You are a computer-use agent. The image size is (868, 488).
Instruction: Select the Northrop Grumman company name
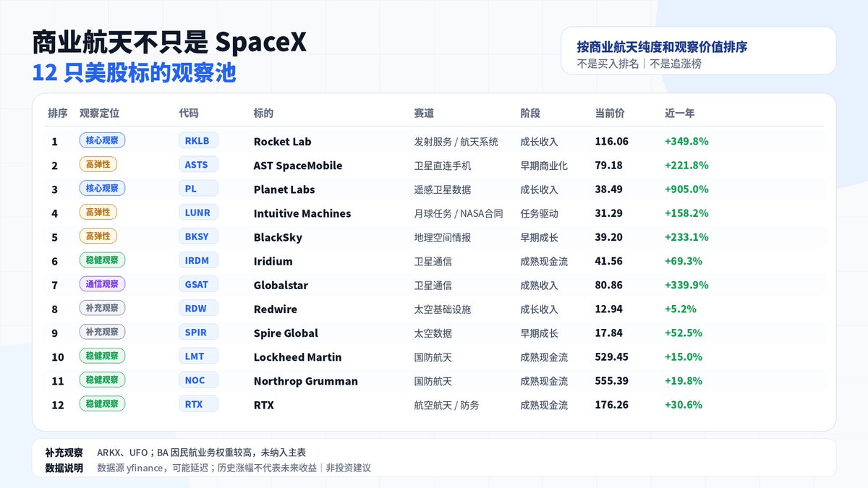click(305, 380)
